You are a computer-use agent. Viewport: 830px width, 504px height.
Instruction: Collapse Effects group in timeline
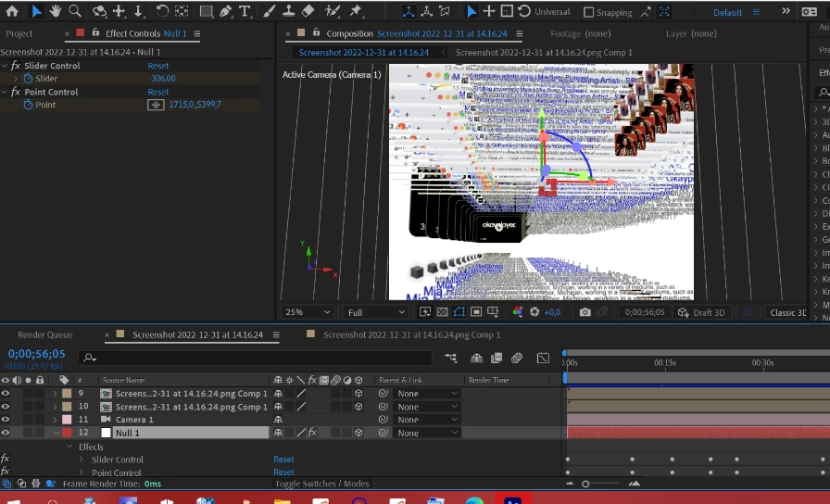(x=69, y=447)
